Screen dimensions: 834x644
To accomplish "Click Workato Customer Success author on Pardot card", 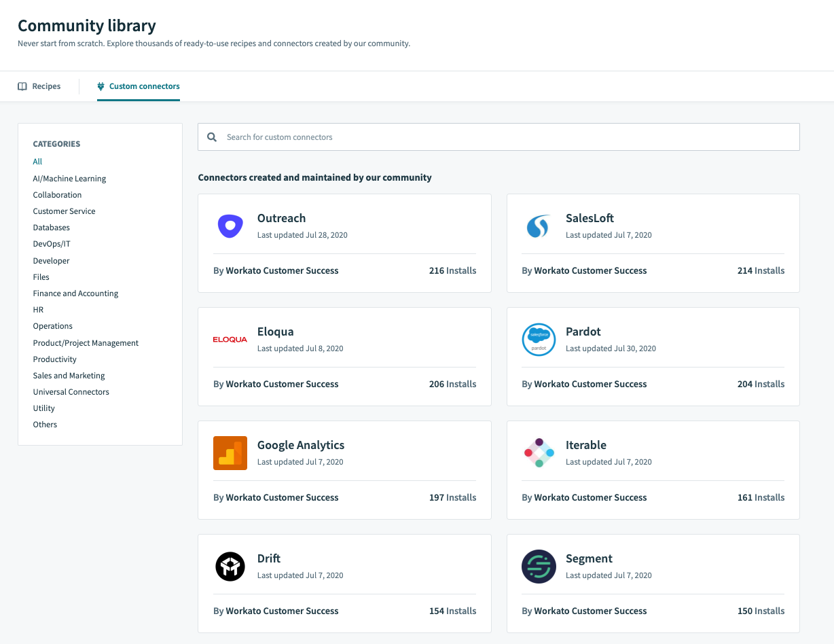I will pyautogui.click(x=590, y=384).
